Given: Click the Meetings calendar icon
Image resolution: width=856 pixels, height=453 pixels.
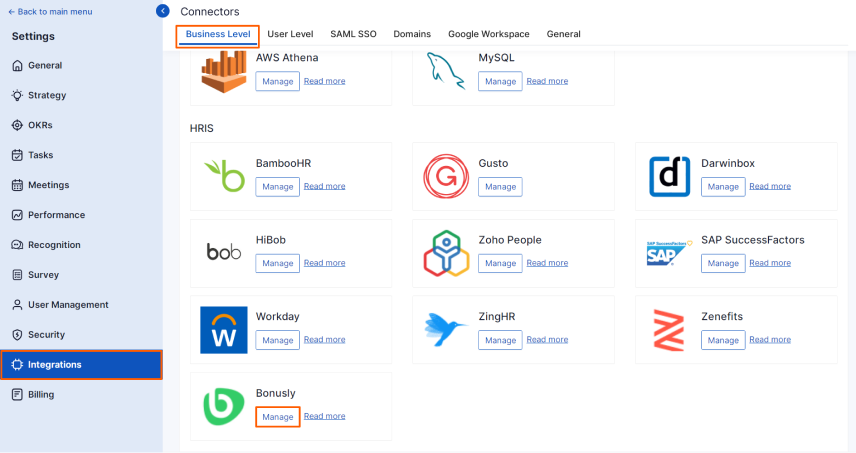Looking at the screenshot, I should point(17,185).
